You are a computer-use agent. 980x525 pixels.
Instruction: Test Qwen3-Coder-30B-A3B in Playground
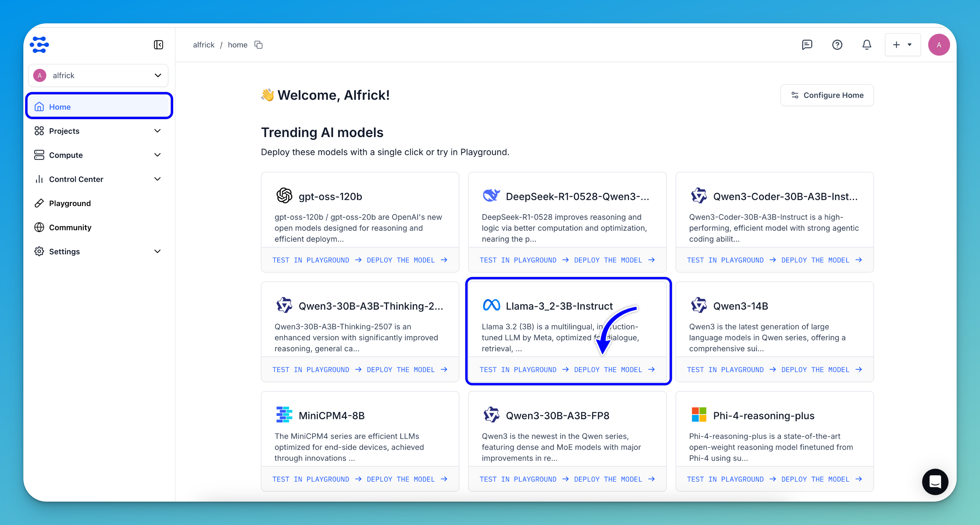731,260
